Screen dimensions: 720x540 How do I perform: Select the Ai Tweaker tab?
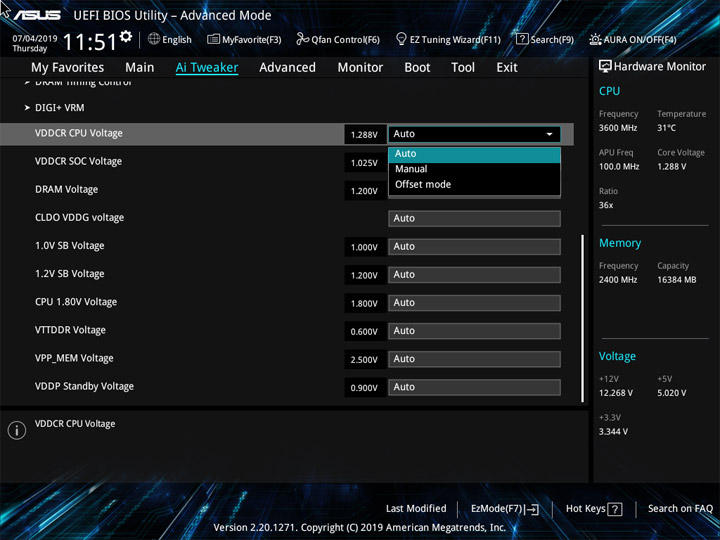[207, 68]
